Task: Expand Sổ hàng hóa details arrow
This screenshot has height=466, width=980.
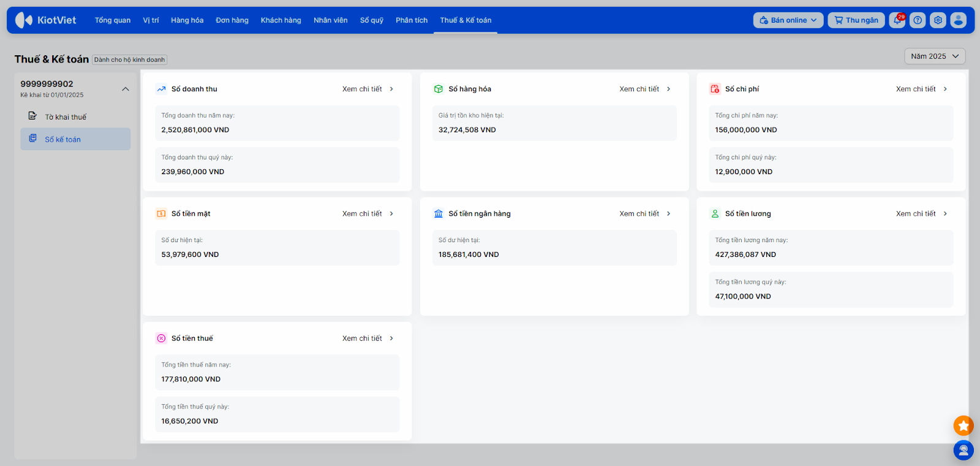Action: (x=668, y=89)
